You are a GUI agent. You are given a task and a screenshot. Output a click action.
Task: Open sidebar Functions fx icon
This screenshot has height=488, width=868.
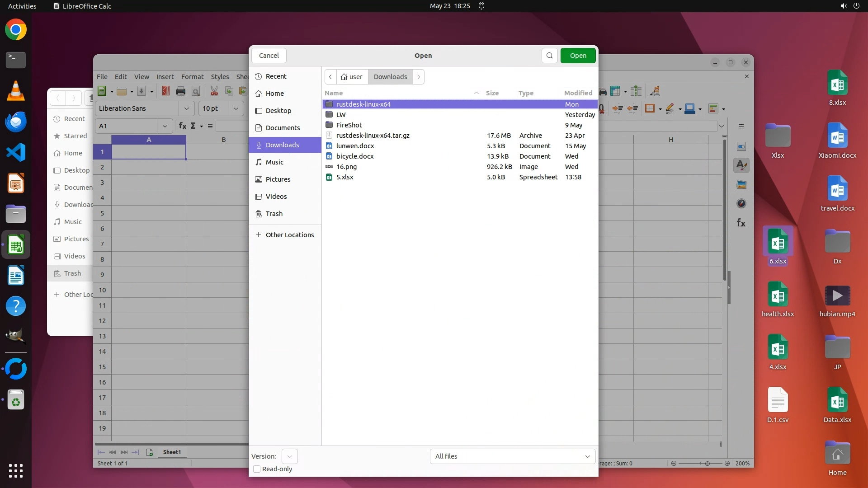pos(741,223)
